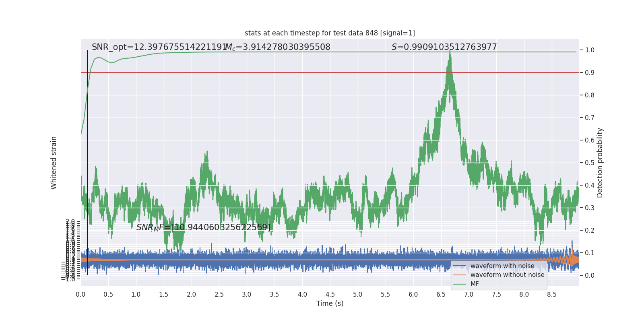The height and width of the screenshot is (322, 644).
Task: Click the 0.7 tick on the probability axis
Action: (590, 118)
